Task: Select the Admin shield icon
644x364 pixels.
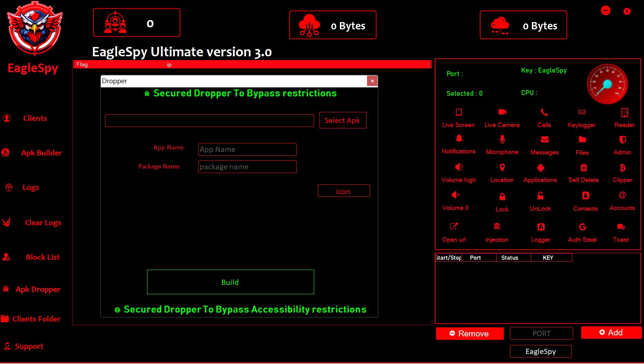Action: [x=622, y=140]
